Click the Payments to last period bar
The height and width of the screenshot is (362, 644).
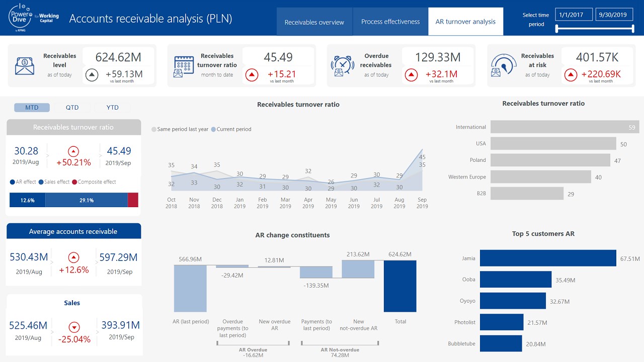316,272
